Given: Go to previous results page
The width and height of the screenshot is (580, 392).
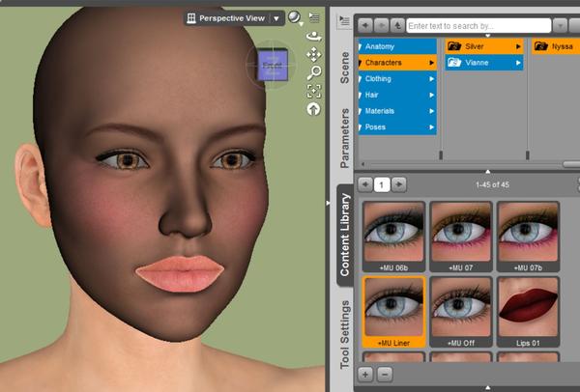Looking at the screenshot, I should tap(365, 184).
